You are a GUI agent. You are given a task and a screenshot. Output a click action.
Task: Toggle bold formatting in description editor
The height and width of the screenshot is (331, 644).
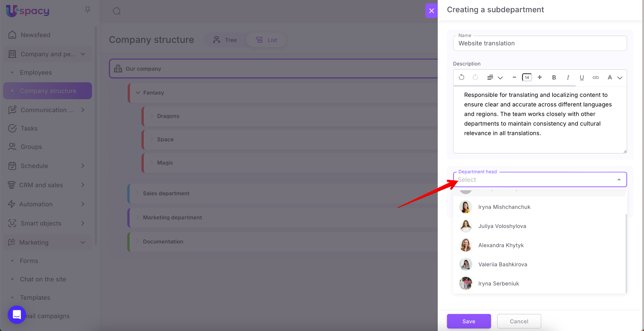pos(554,78)
